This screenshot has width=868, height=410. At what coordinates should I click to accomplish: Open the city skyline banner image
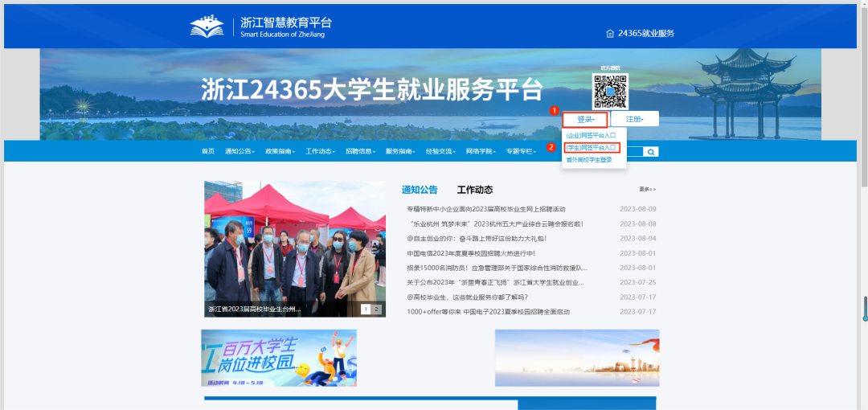[577, 358]
